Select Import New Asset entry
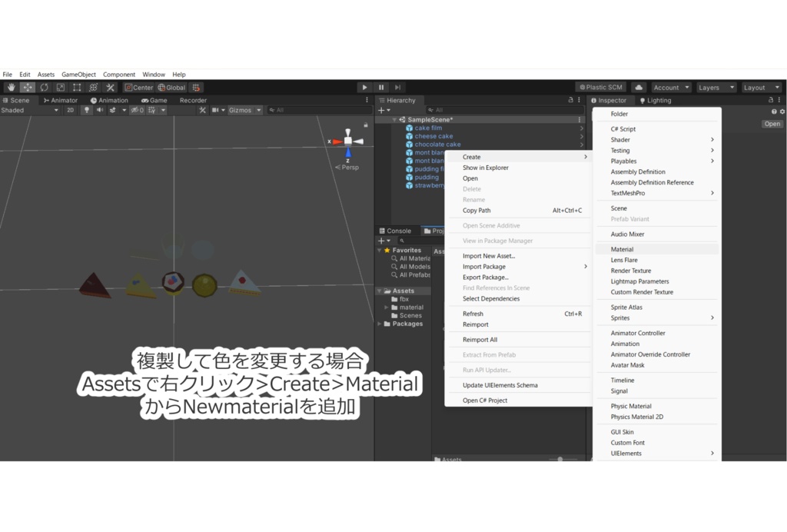 (519, 256)
